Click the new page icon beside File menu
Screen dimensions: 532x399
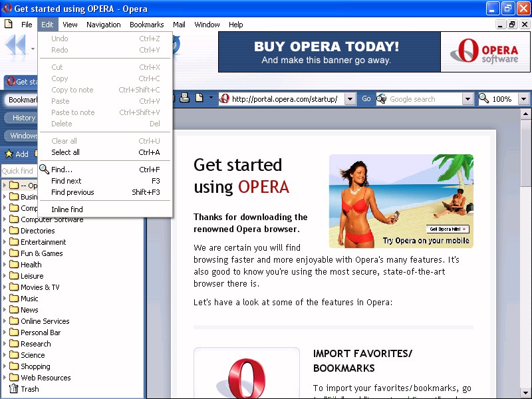(8, 24)
